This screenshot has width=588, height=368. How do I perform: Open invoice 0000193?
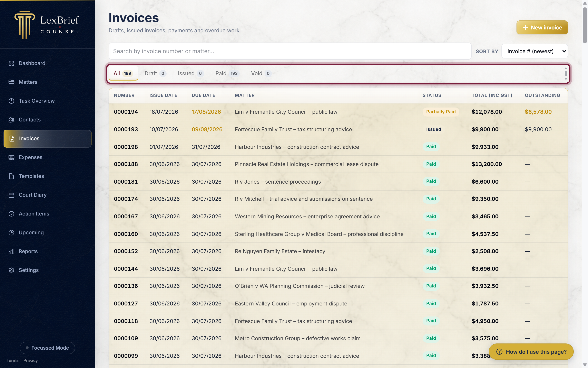pyautogui.click(x=338, y=129)
